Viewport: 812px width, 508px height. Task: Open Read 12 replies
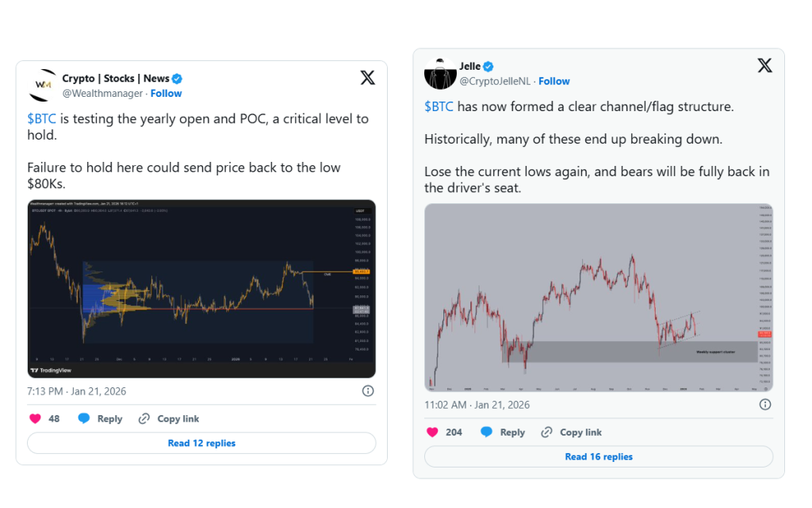click(x=201, y=443)
